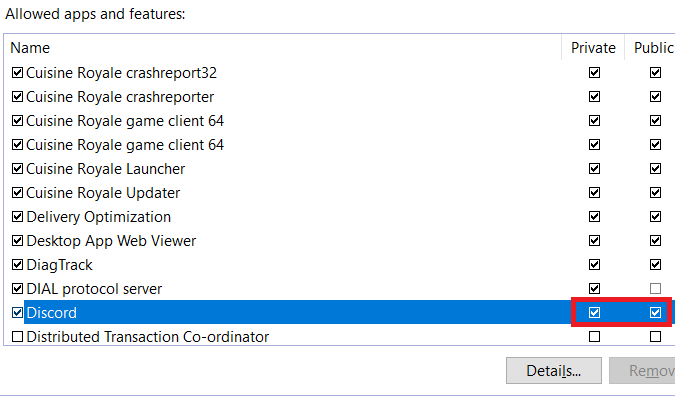Tick Public for Distributed Transaction Co-ordinator
The image size is (675, 403).
point(655,337)
